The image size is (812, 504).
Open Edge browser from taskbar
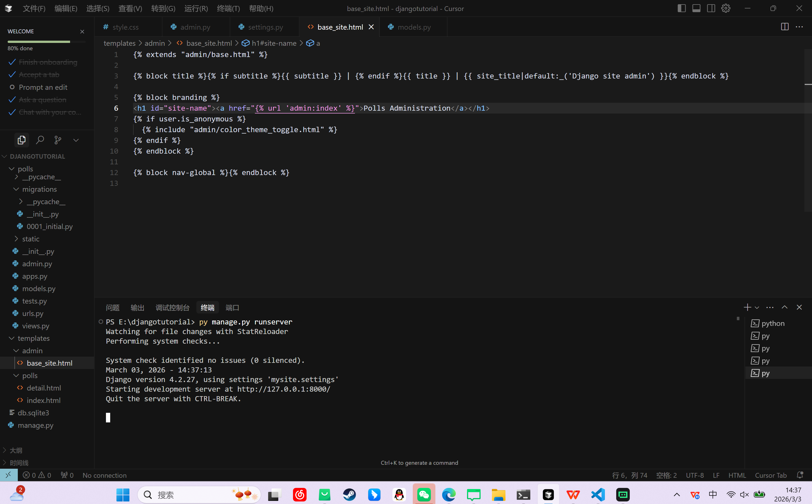[449, 495]
